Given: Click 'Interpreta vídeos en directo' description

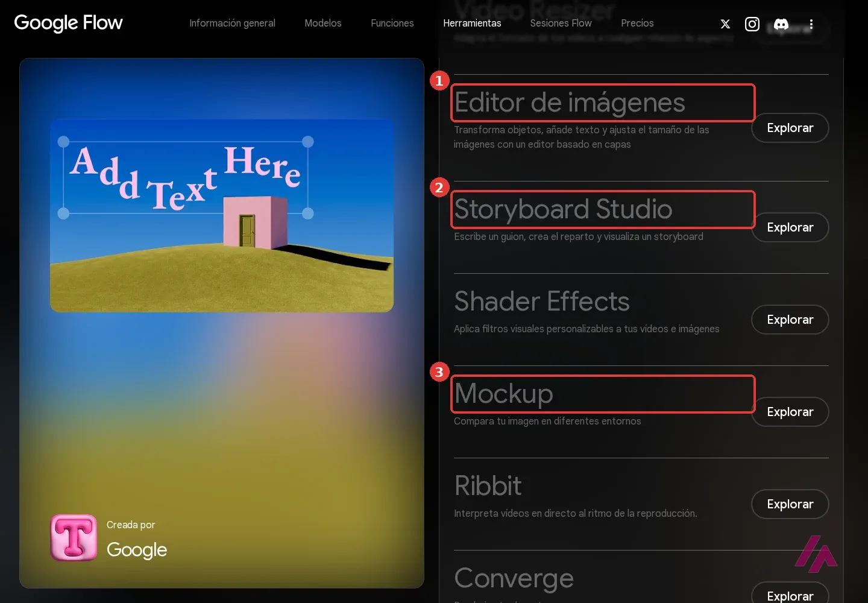Looking at the screenshot, I should 576,513.
